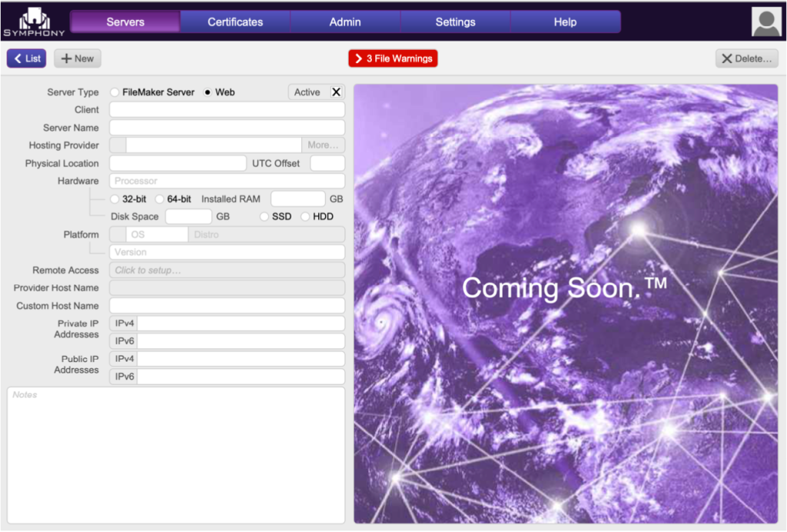Switch to the Certificates tab
This screenshot has height=532, width=787.
tap(234, 21)
